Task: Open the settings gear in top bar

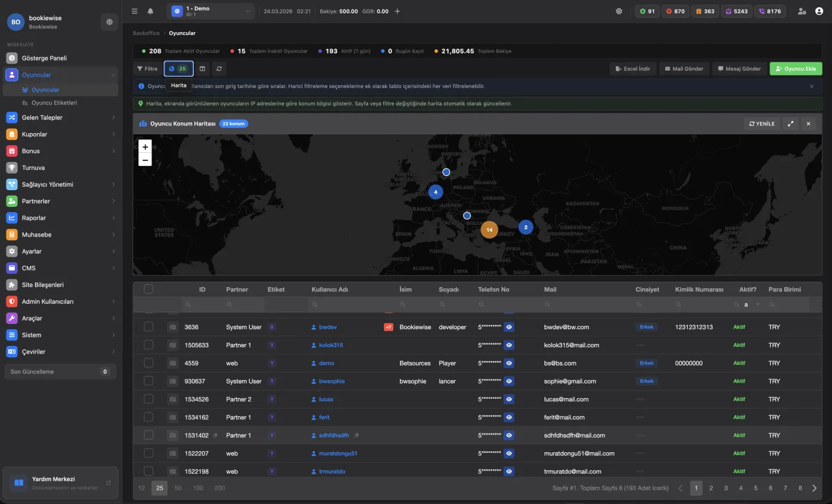Action: click(619, 11)
